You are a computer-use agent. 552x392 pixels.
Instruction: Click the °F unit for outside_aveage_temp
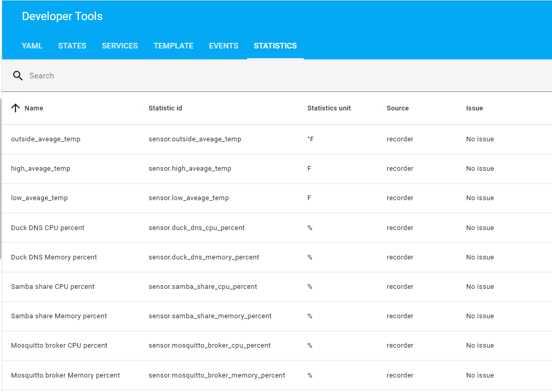310,139
